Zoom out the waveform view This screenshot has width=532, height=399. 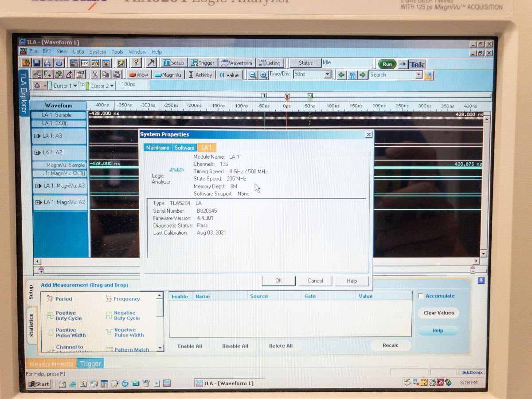253,75
